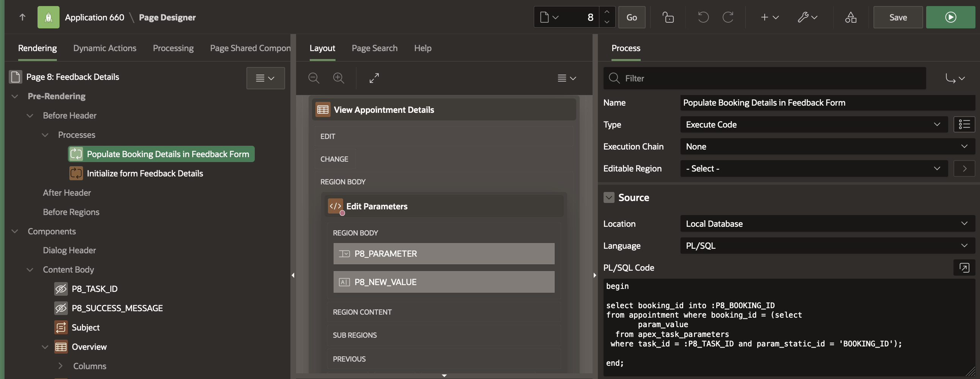
Task: Select the Process tab in the property editor
Action: [x=626, y=48]
